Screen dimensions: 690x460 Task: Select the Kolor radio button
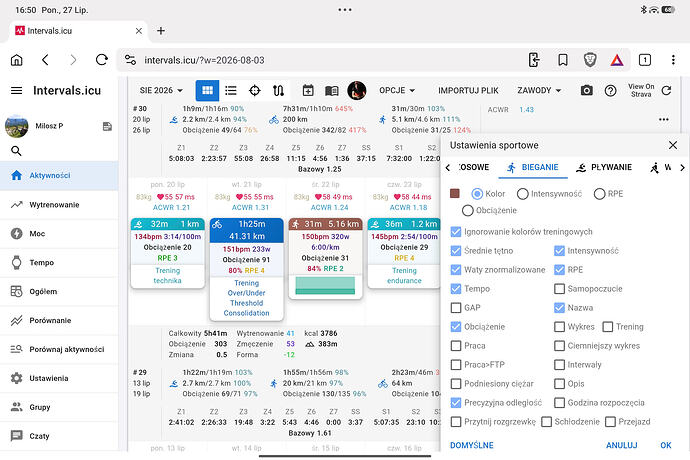tap(477, 194)
